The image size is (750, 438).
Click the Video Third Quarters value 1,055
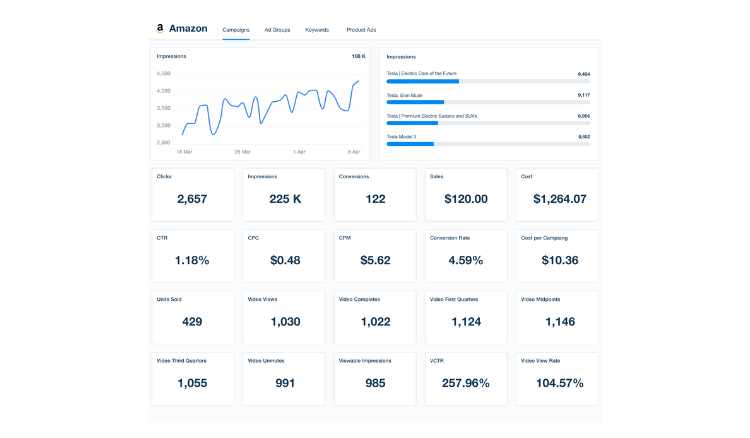[x=192, y=383]
